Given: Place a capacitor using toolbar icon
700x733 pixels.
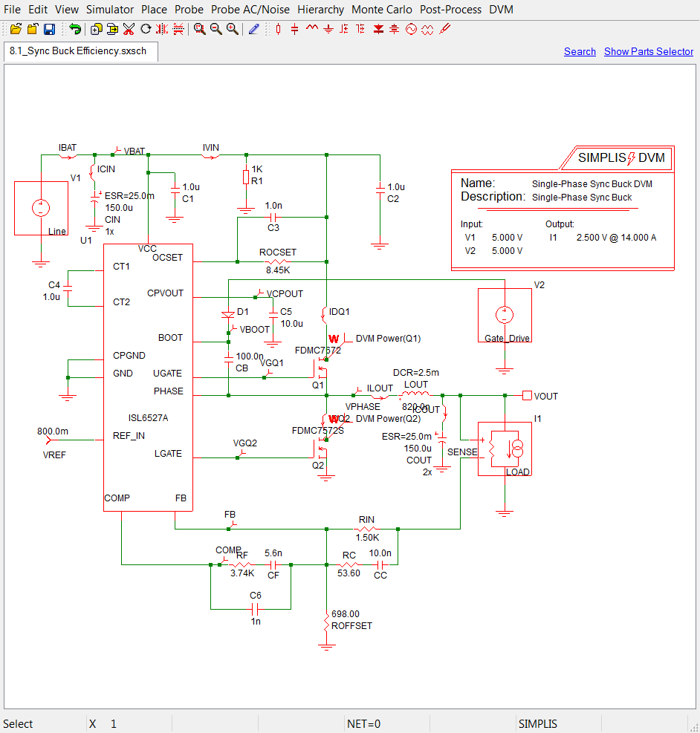Looking at the screenshot, I should pyautogui.click(x=295, y=29).
